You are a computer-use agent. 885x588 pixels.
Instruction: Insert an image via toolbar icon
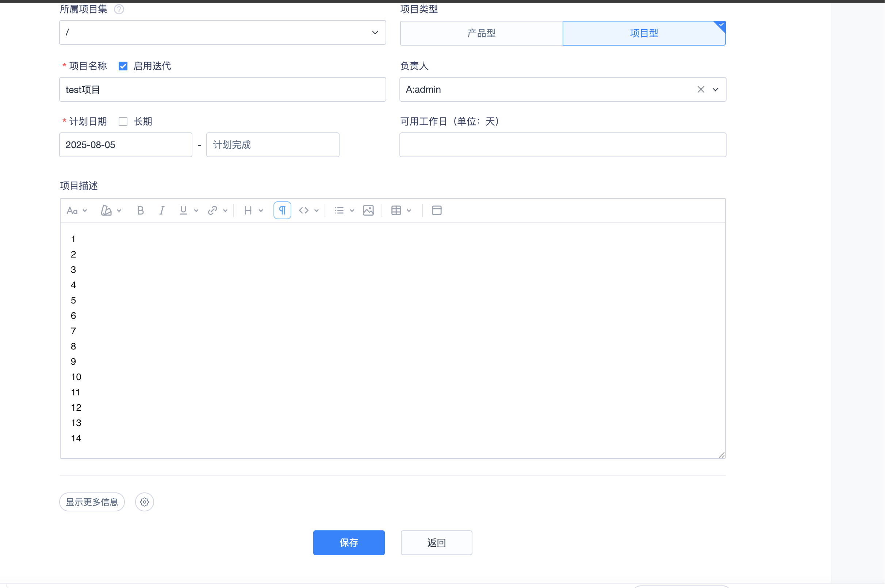point(368,210)
